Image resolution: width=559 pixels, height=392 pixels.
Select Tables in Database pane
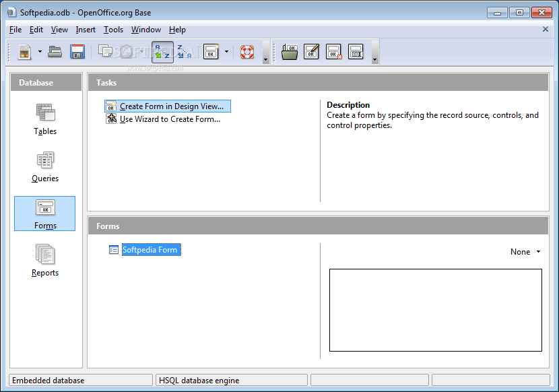point(45,119)
